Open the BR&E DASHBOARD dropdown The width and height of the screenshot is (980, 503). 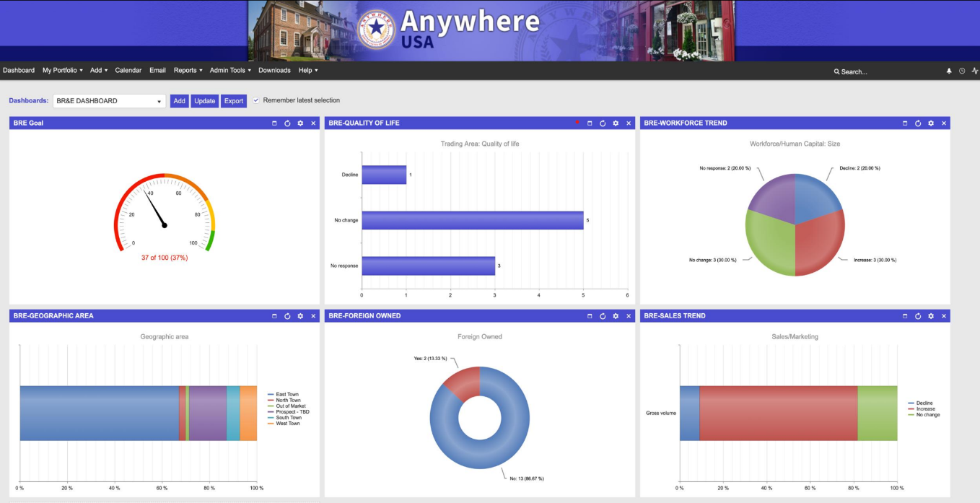pos(160,100)
